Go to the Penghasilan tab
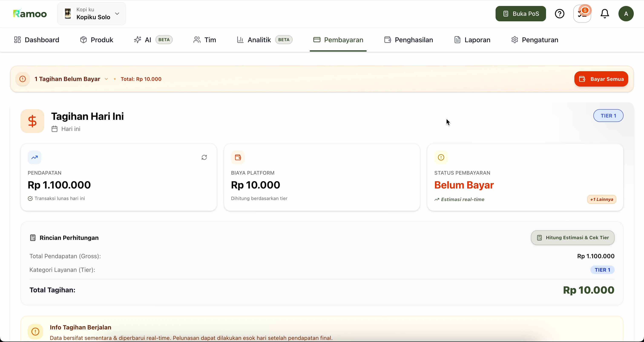 point(408,40)
